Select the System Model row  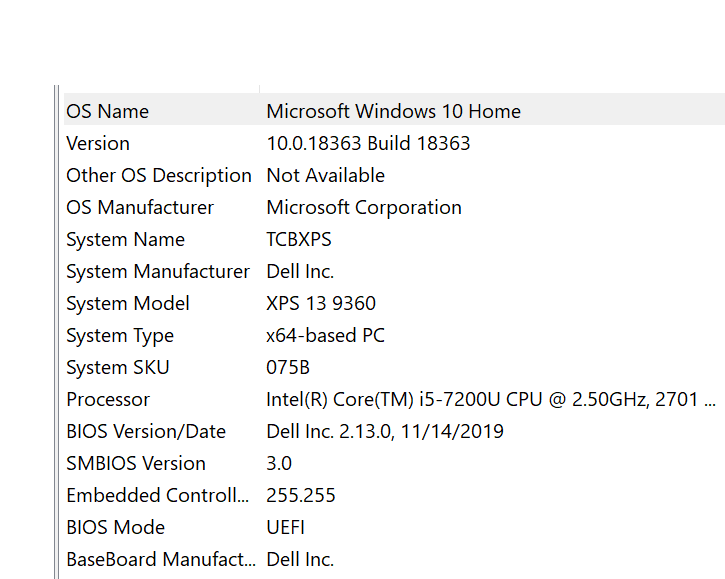127,303
